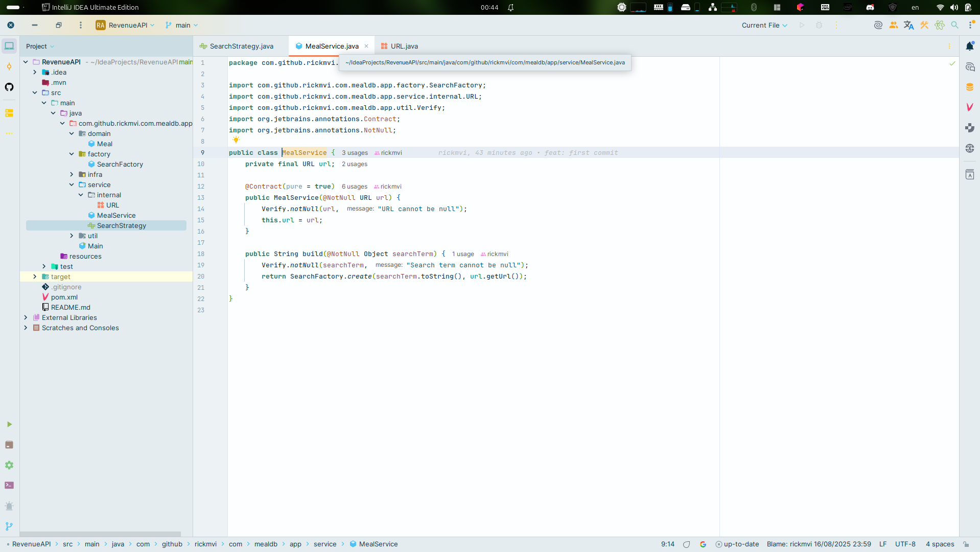Click the mealdb breadcrumb in navigation bar
The height and width of the screenshot is (552, 980).
(x=266, y=544)
